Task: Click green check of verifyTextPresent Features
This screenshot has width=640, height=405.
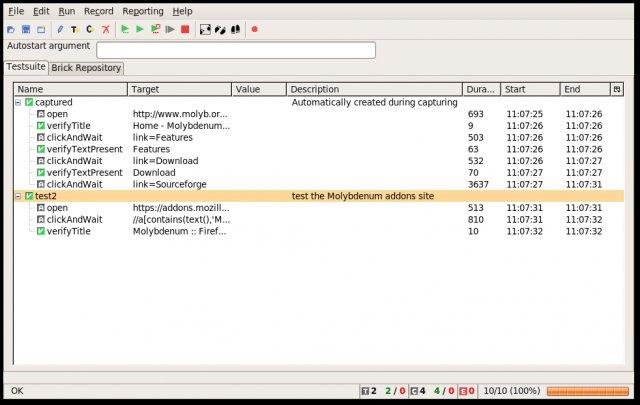Action: [x=40, y=149]
